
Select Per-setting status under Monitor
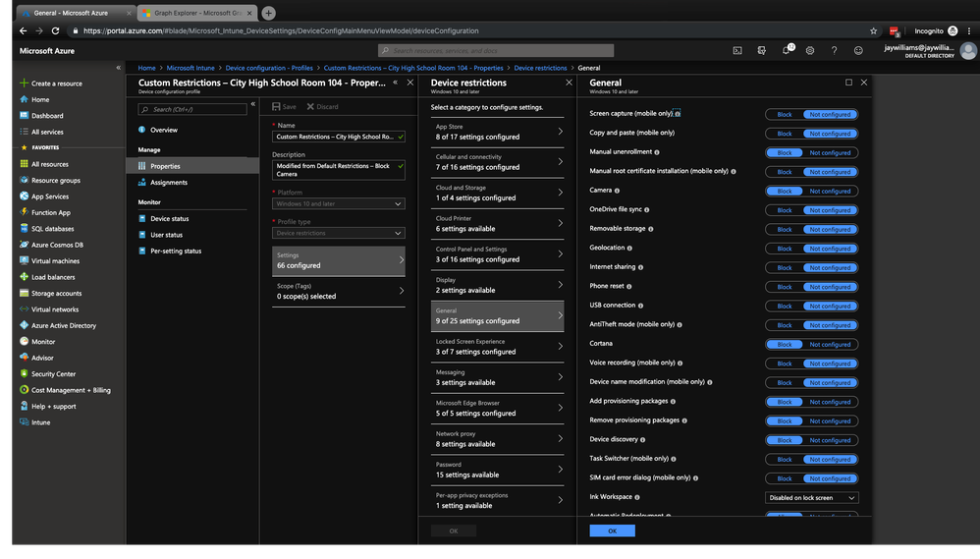[176, 252]
